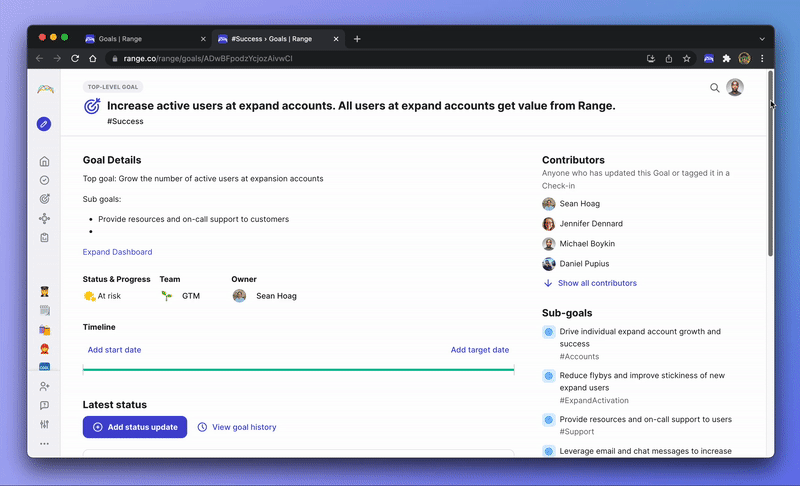Open Chrome three-dot menu

(x=762, y=59)
